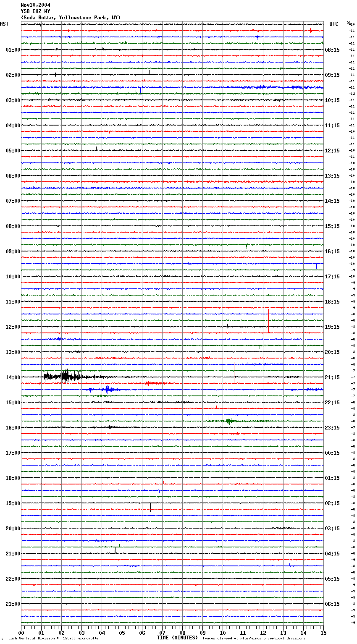The width and height of the screenshot is (357, 644).
Task: Click the MST time label "01:00"
Action: 13,50
